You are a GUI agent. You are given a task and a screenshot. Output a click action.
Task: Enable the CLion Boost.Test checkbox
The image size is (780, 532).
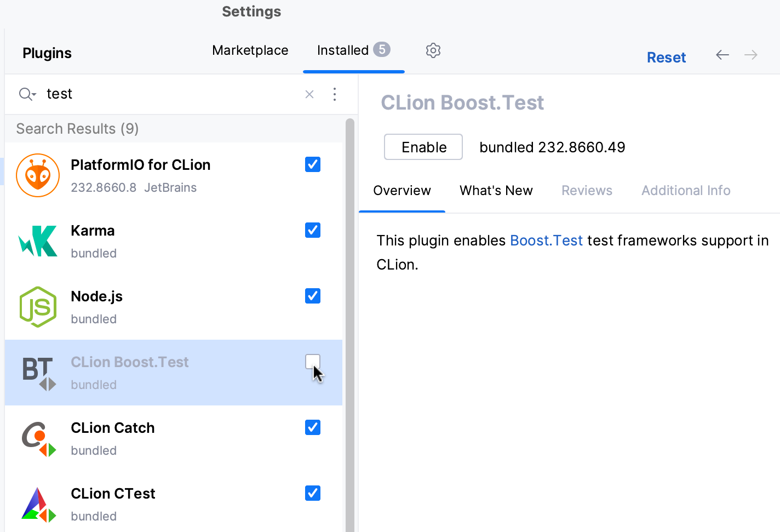coord(313,362)
